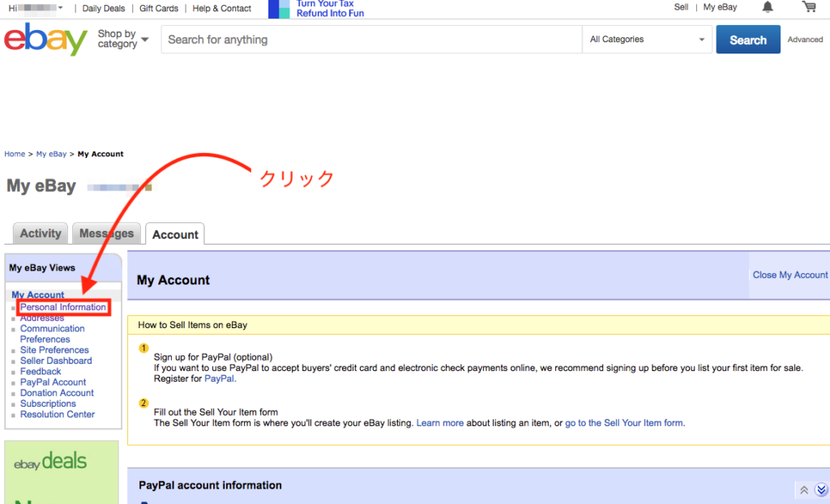Click the scroll-down double chevron icon
The height and width of the screenshot is (504, 830).
pyautogui.click(x=821, y=489)
